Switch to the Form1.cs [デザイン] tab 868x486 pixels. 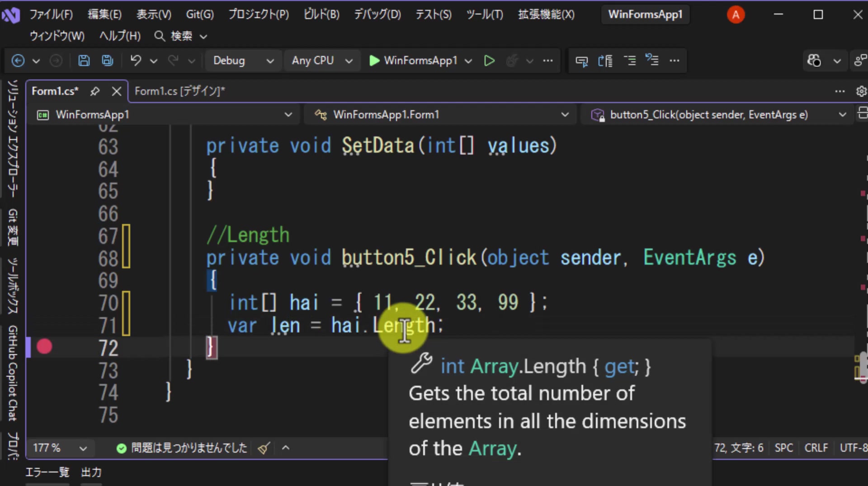[x=179, y=91]
